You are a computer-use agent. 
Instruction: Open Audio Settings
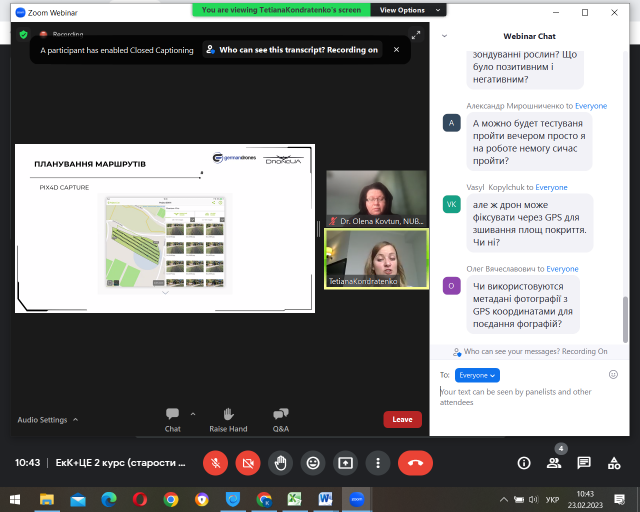(x=42, y=420)
